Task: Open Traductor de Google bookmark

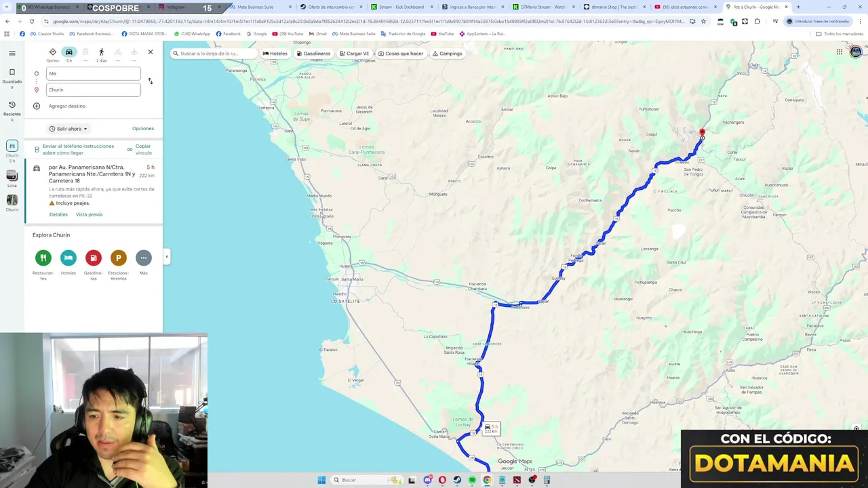Action: point(403,34)
